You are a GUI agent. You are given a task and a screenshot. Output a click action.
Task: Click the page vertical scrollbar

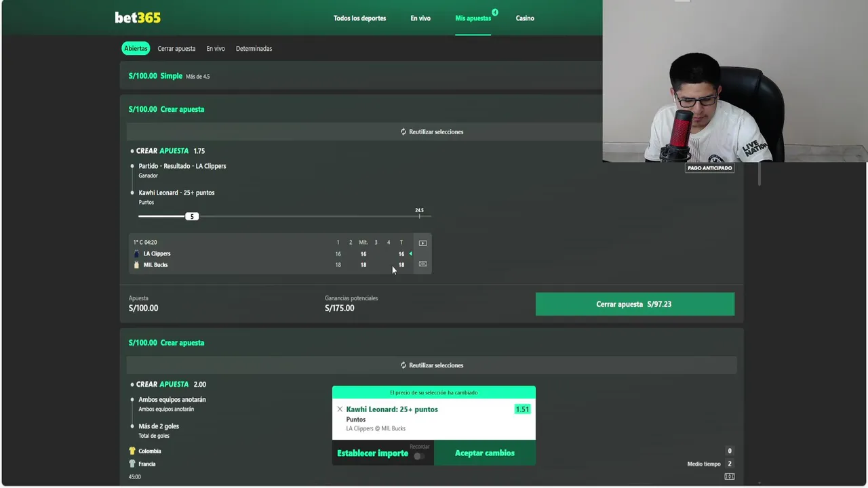pyautogui.click(x=759, y=175)
